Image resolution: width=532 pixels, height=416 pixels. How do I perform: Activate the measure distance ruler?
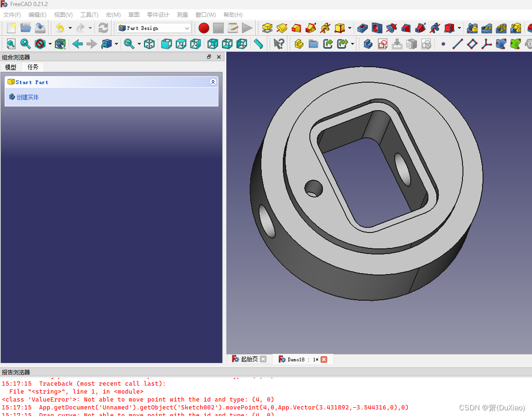pos(259,44)
